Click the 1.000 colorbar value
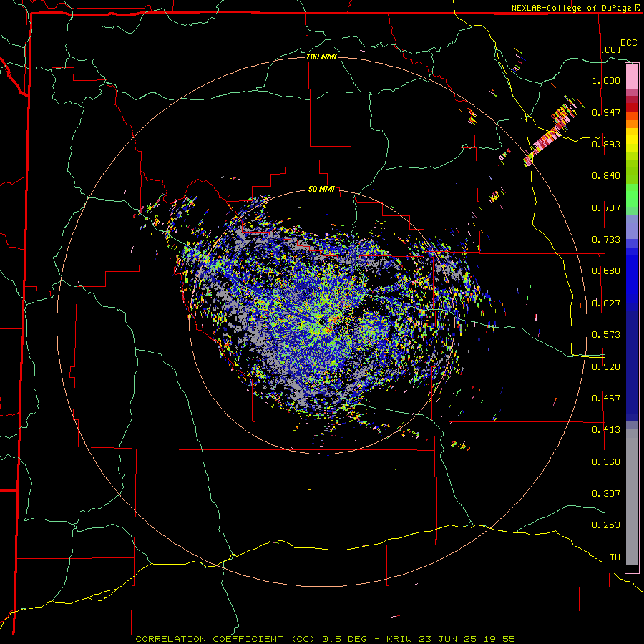644x644 pixels. (606, 80)
